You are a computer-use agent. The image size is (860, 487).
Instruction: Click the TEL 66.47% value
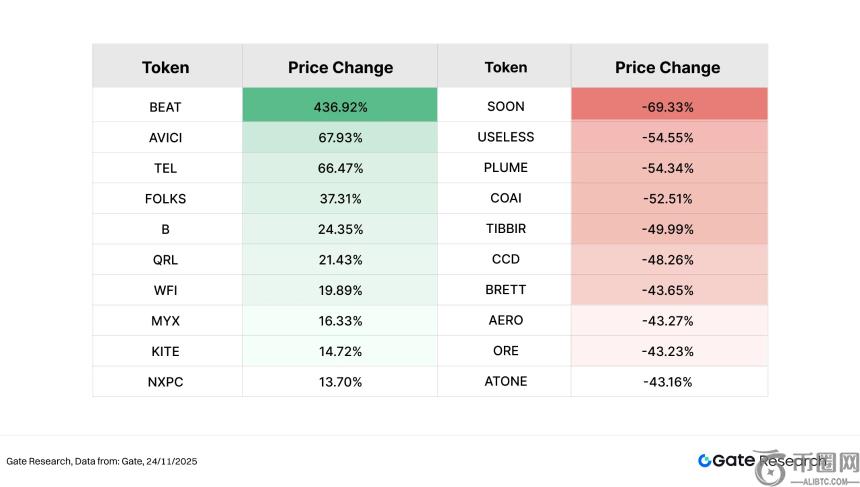tap(340, 167)
